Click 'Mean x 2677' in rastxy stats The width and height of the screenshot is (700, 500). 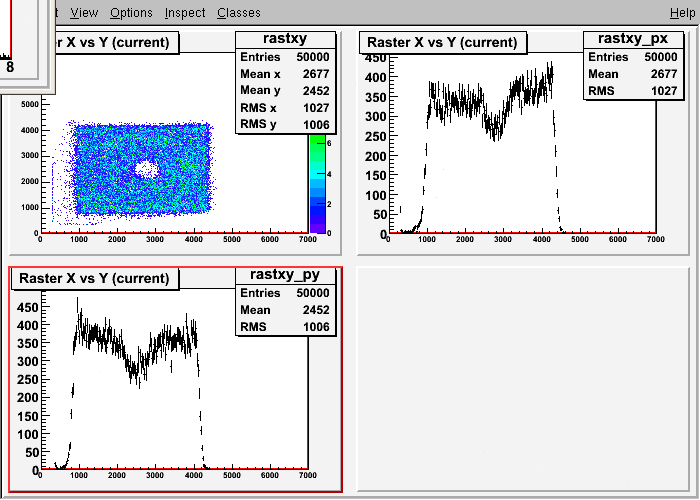coord(285,74)
